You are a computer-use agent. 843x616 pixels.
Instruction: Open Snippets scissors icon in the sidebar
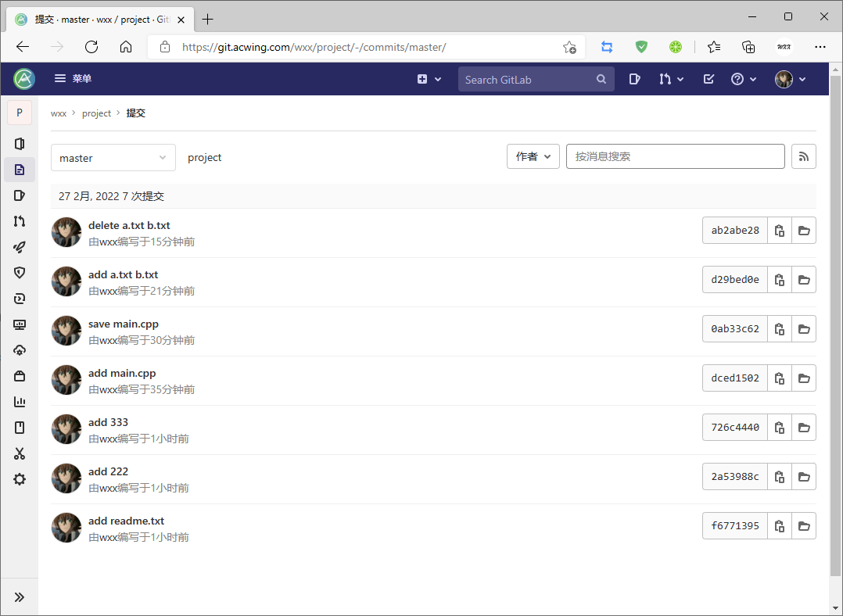[x=20, y=453]
